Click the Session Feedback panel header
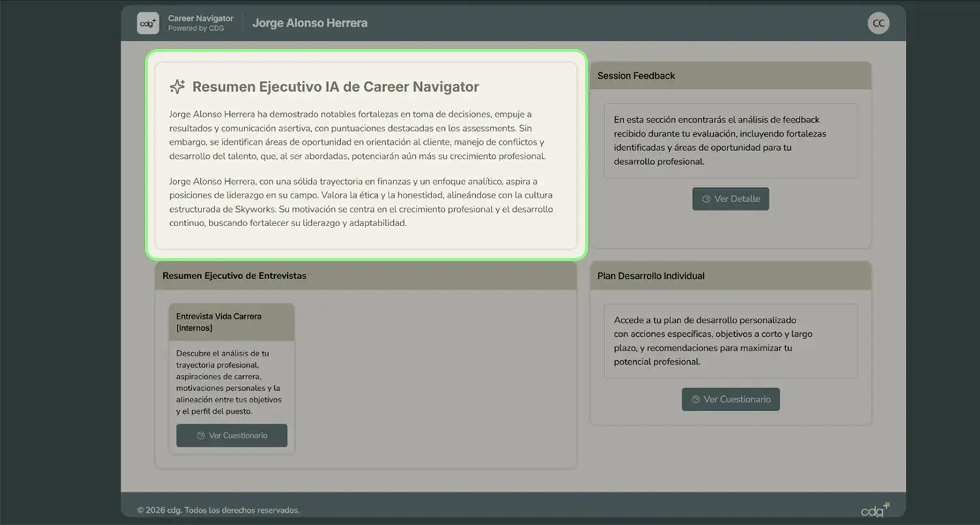Screen dimensions: 980x525 730,76
